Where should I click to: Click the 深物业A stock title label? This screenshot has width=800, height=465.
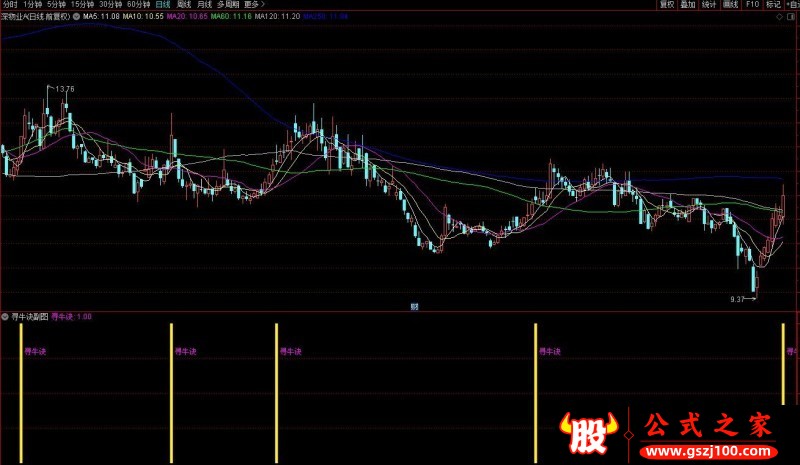pos(36,16)
